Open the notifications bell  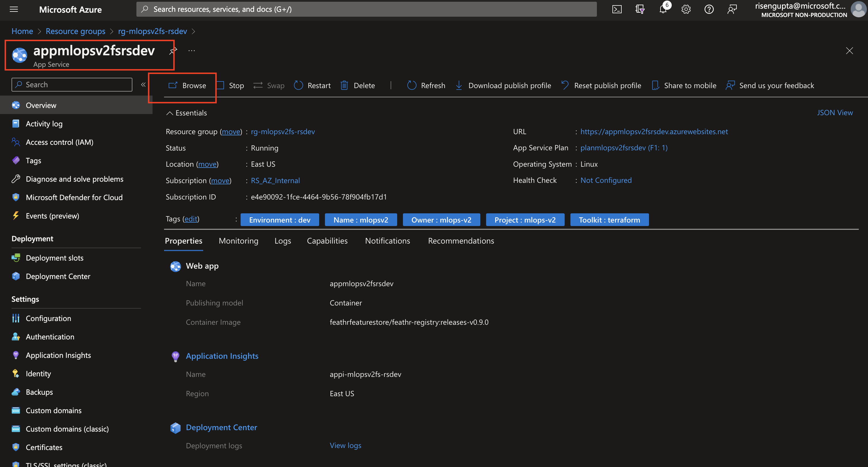(x=663, y=9)
